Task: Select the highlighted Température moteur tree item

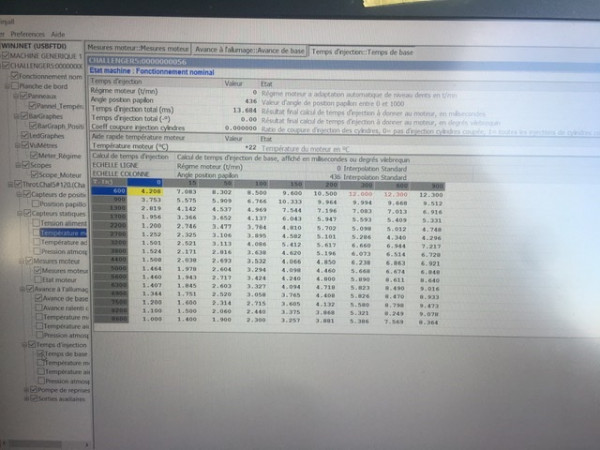Action: coord(63,233)
